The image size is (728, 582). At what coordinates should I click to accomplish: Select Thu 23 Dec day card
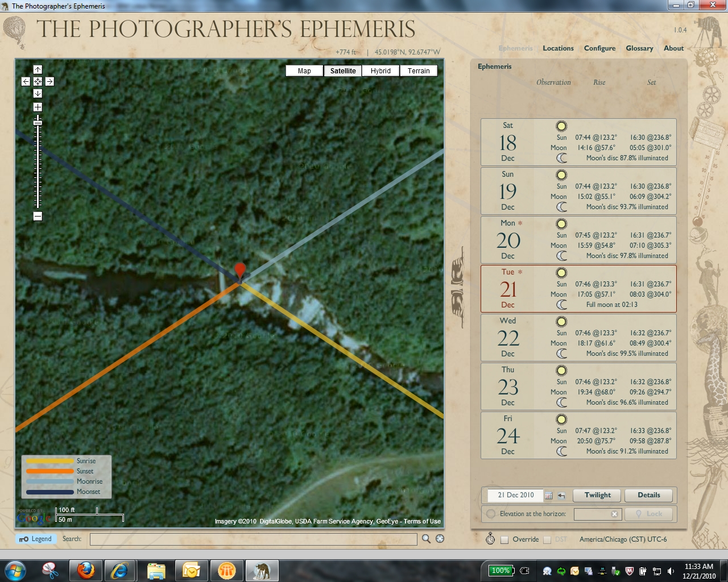click(578, 386)
